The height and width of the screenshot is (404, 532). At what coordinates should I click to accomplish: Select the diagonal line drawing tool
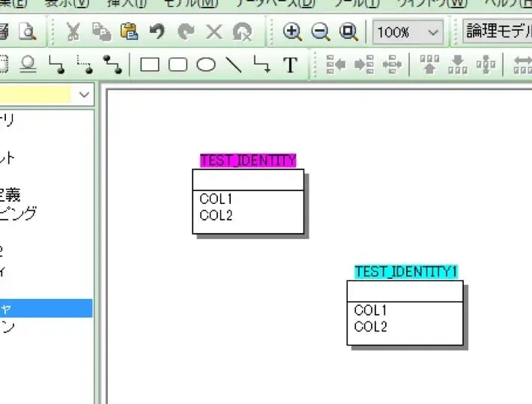pos(235,65)
